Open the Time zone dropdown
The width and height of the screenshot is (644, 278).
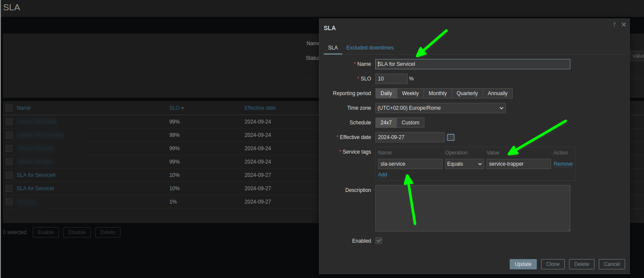pyautogui.click(x=440, y=108)
